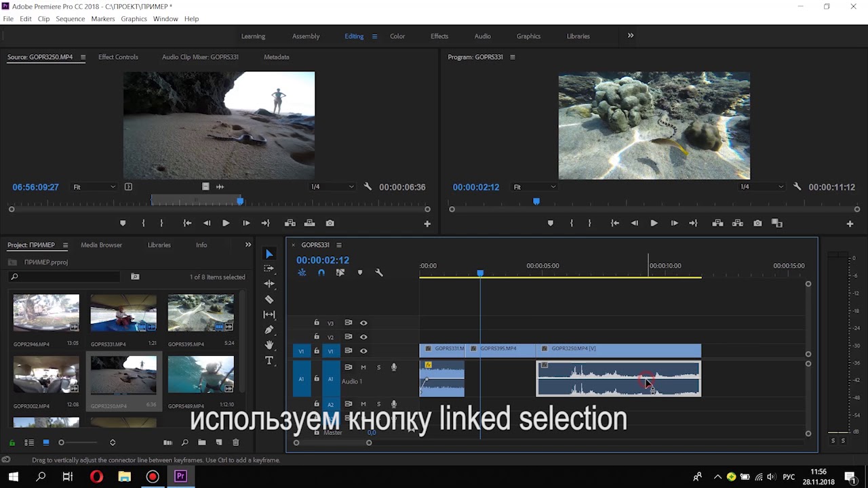Open the Sequence menu
The width and height of the screenshot is (868, 488).
click(x=71, y=19)
